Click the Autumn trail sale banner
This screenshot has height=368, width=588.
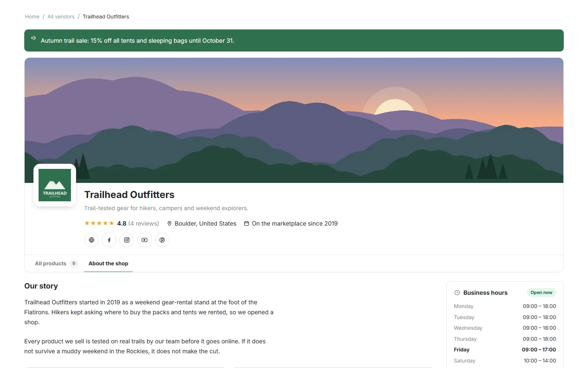click(294, 40)
